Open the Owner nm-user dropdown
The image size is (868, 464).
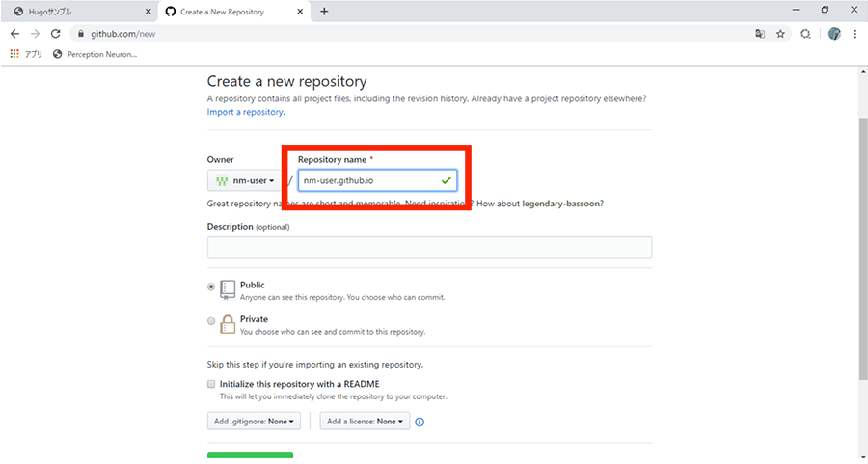click(x=246, y=180)
